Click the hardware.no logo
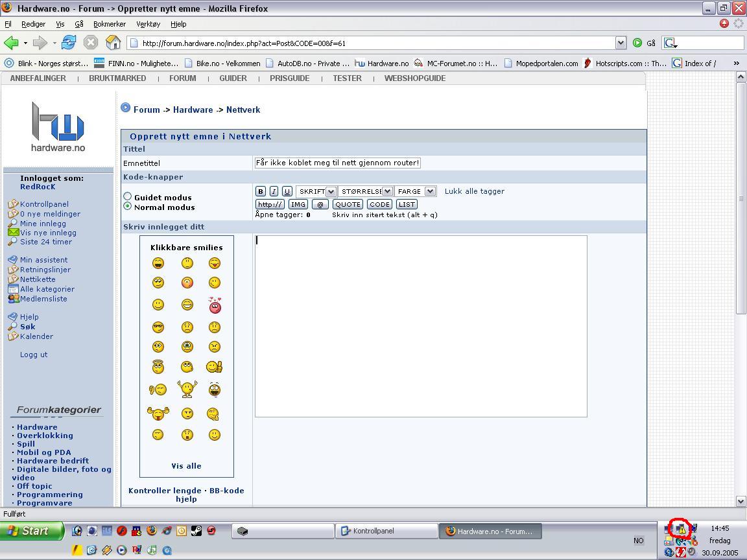The width and height of the screenshot is (747, 560). coord(58,126)
